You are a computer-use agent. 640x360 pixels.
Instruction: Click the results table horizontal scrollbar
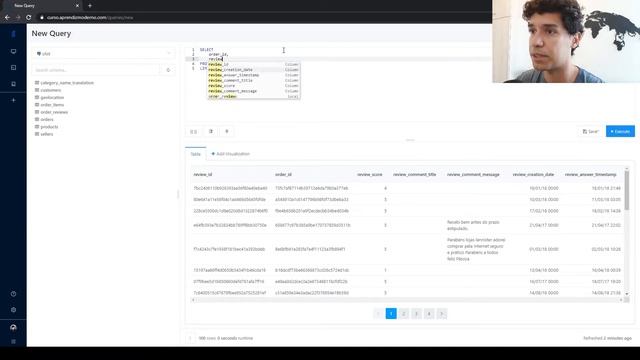407,300
